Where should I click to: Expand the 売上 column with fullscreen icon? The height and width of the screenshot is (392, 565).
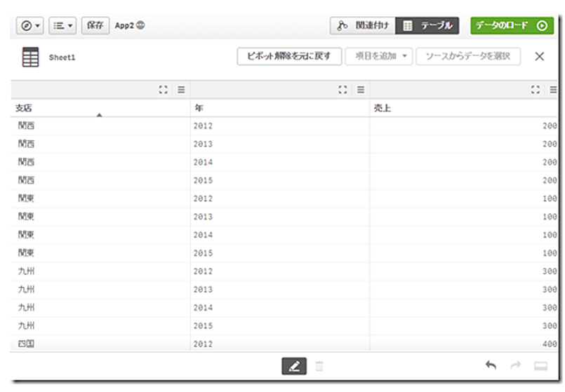[536, 90]
